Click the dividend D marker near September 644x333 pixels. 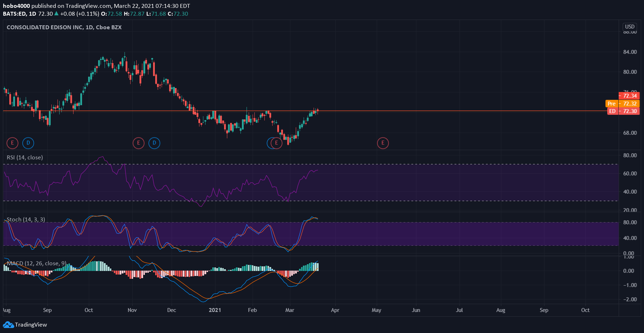pos(28,143)
